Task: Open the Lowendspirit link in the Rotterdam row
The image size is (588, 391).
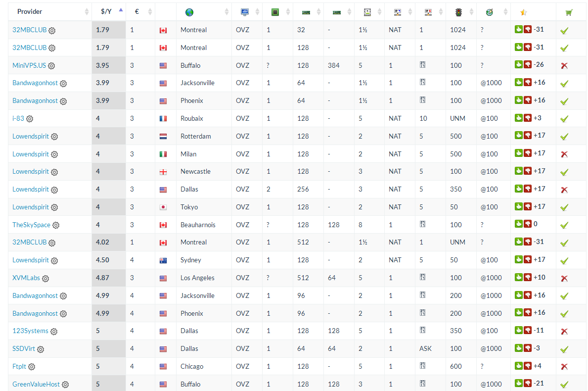Action: click(x=30, y=136)
